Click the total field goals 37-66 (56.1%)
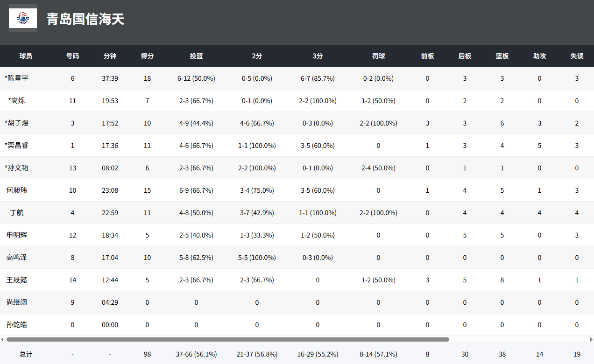 196,354
